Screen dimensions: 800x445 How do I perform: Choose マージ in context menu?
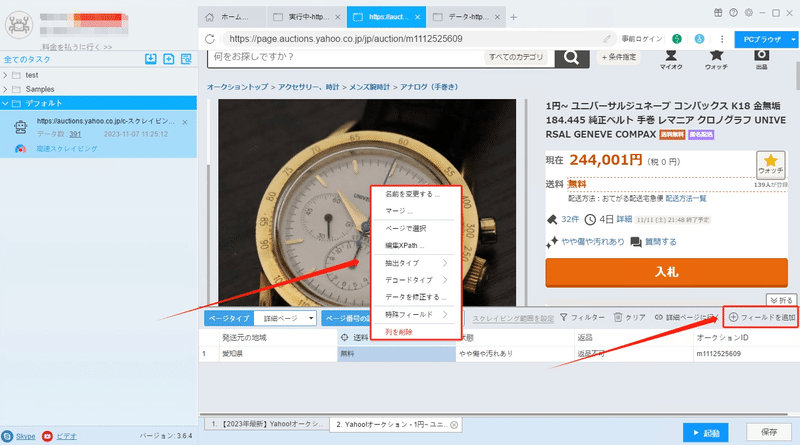[x=398, y=211]
